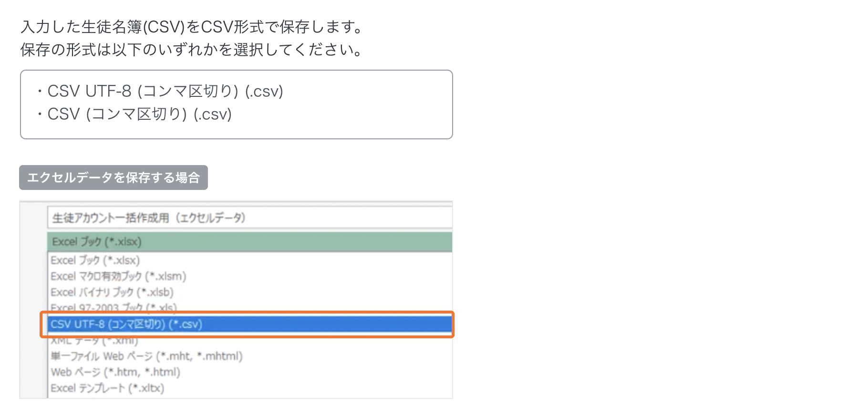Viewport: 868px width, 418px height.
Task: Click the file name field 生徒アカウント一括作成用
Action: pos(149,218)
